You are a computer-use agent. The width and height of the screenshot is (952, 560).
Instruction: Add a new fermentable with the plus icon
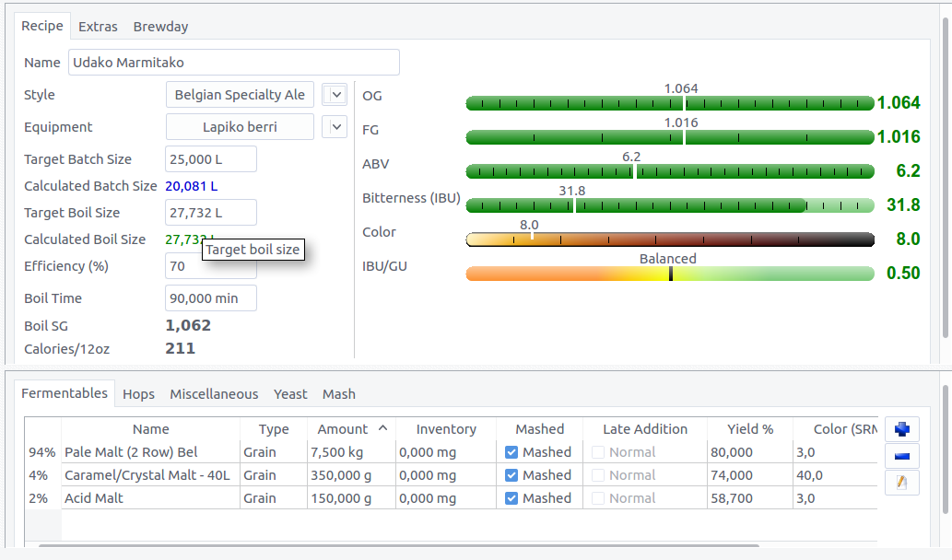pos(902,429)
